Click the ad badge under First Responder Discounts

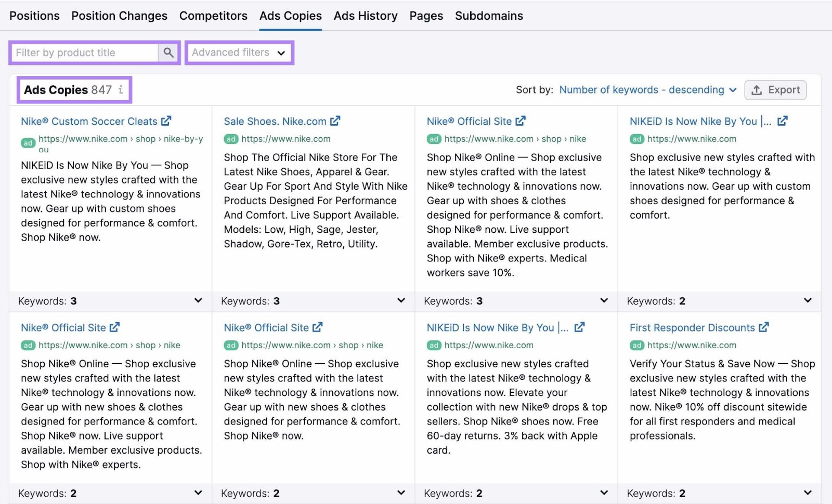click(x=636, y=345)
